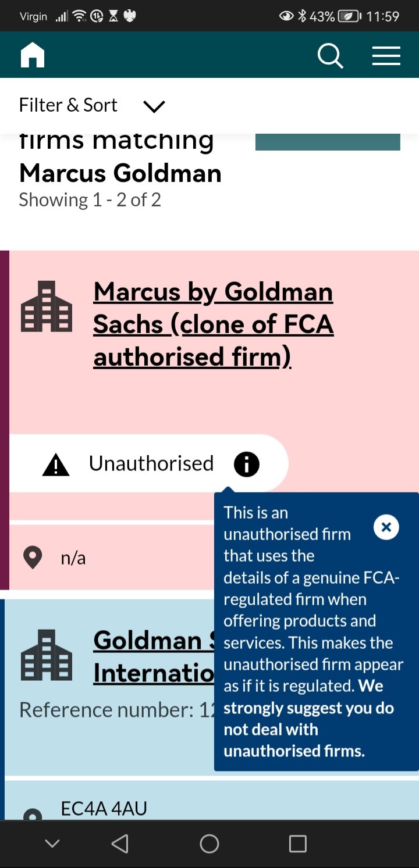The width and height of the screenshot is (419, 868).
Task: Close the unauthorised firm tooltip
Action: point(386,527)
